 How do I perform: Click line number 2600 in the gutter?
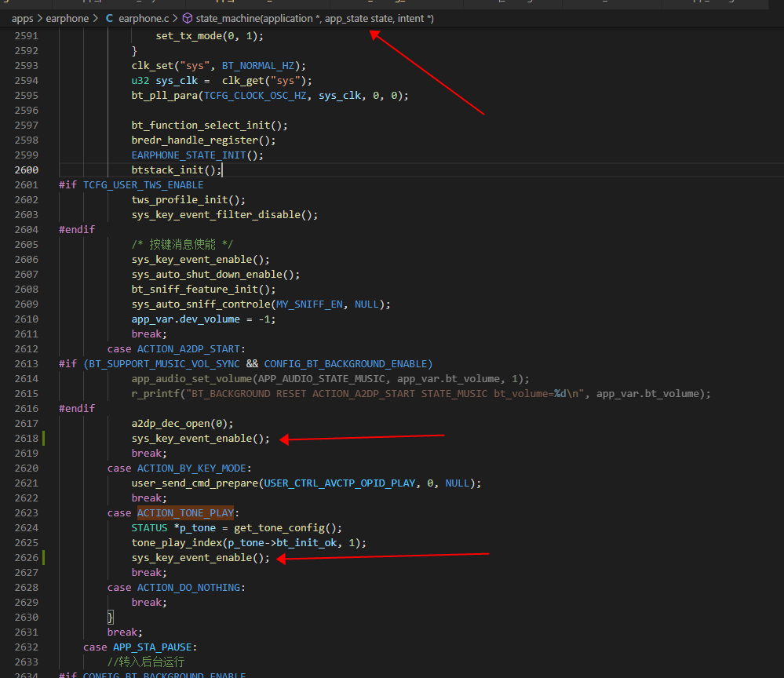point(27,170)
